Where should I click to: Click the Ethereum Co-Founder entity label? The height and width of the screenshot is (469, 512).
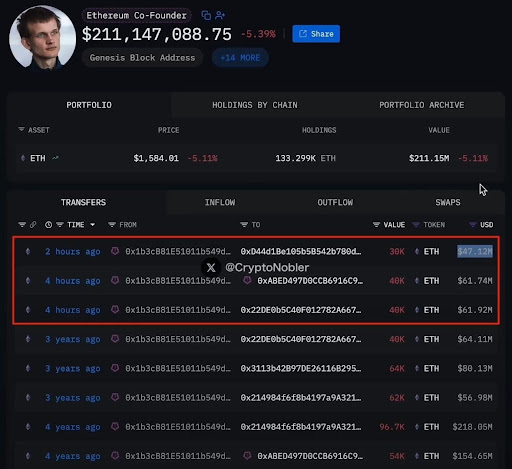point(136,15)
